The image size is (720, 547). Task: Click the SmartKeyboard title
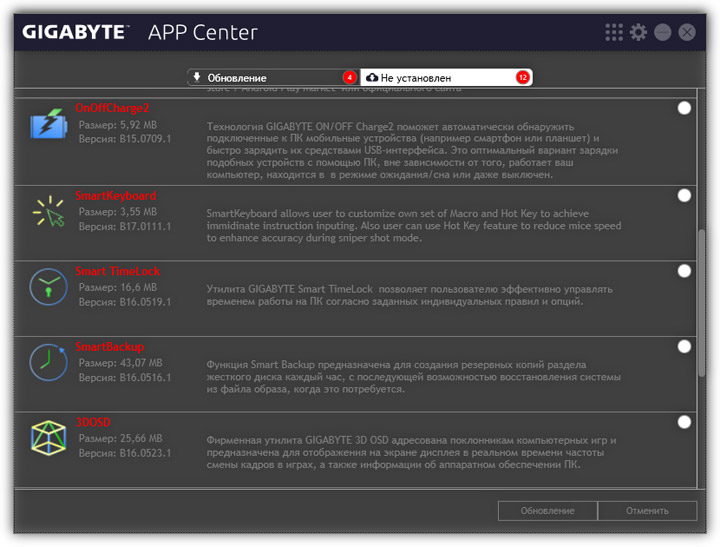coord(116,196)
